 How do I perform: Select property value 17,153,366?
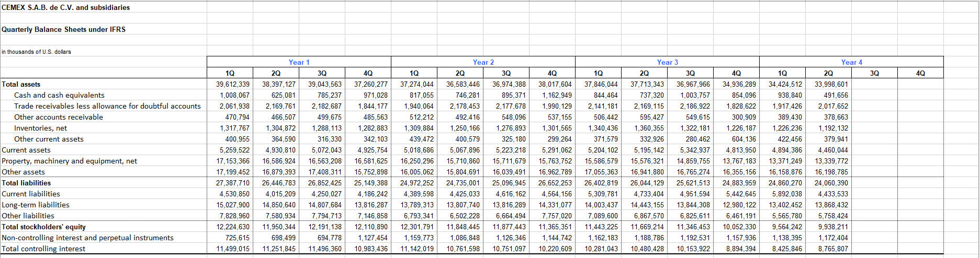pyautogui.click(x=233, y=161)
